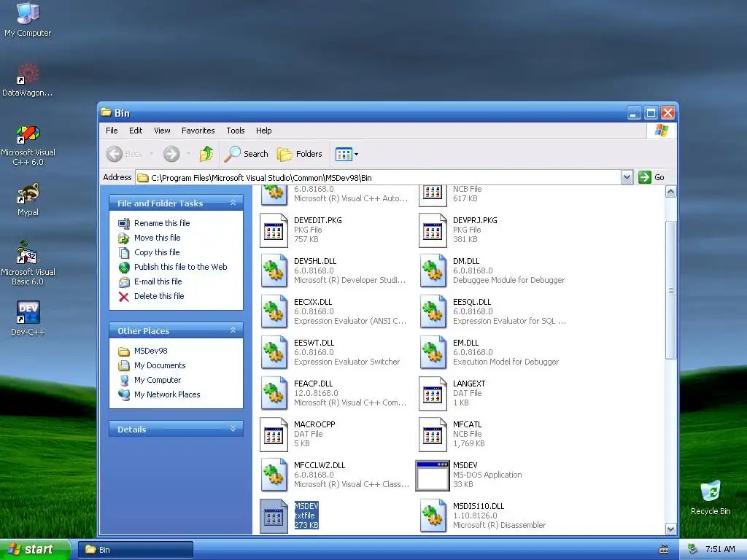This screenshot has width=747, height=560.
Task: Collapse the Other Places panel
Action: coord(233,330)
